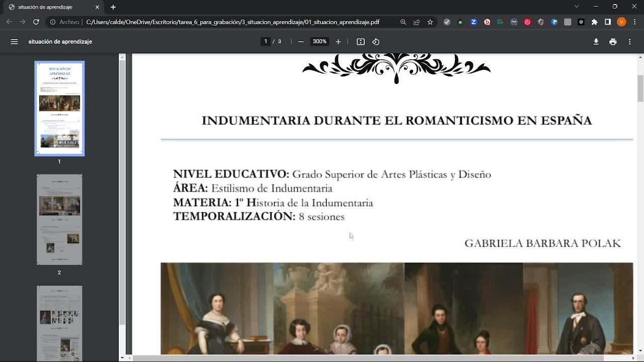Bookmark this page with the star icon
Image resolution: width=644 pixels, height=362 pixels.
[430, 22]
